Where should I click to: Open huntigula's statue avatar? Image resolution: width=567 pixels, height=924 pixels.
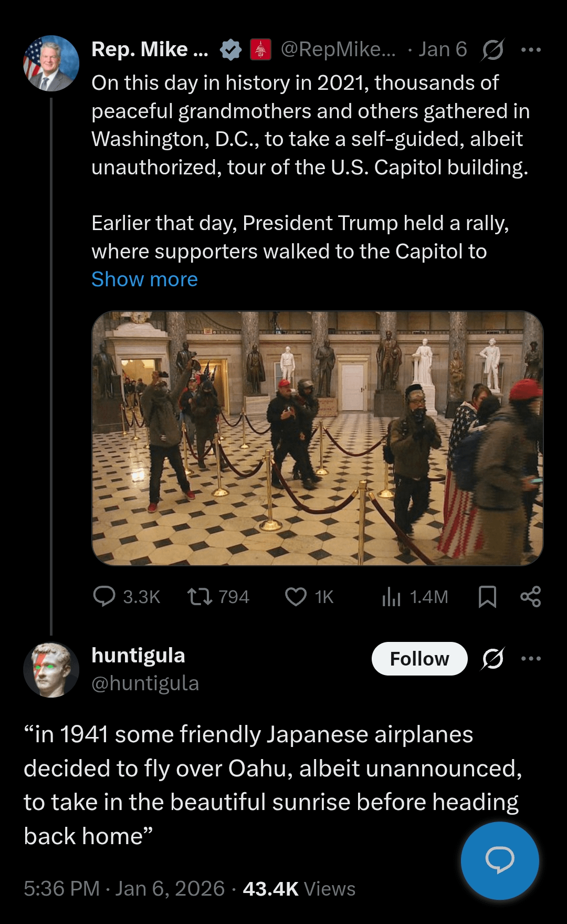51,670
